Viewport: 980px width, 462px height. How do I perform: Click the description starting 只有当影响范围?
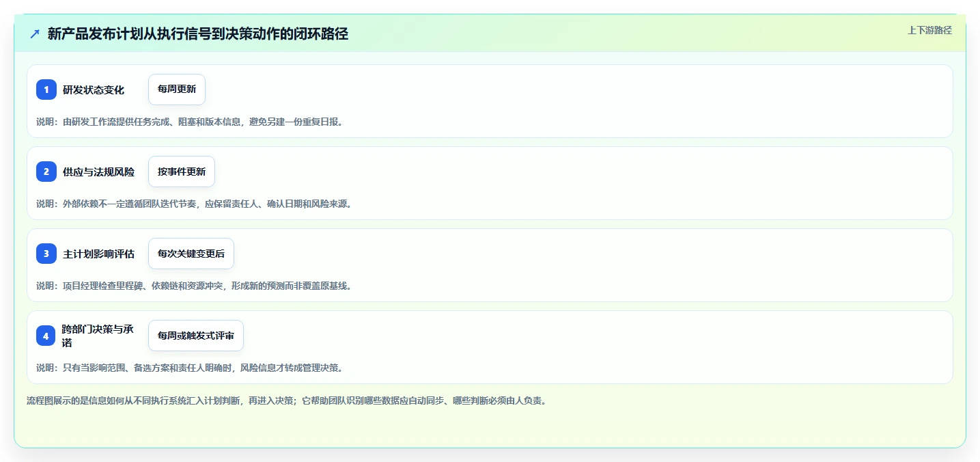tap(189, 368)
